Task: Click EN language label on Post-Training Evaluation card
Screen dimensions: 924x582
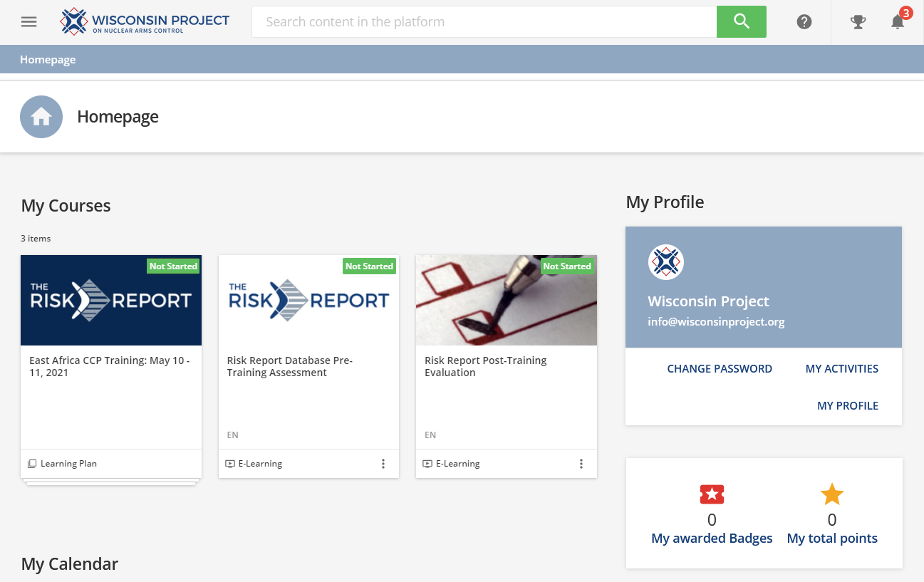Action: point(430,435)
